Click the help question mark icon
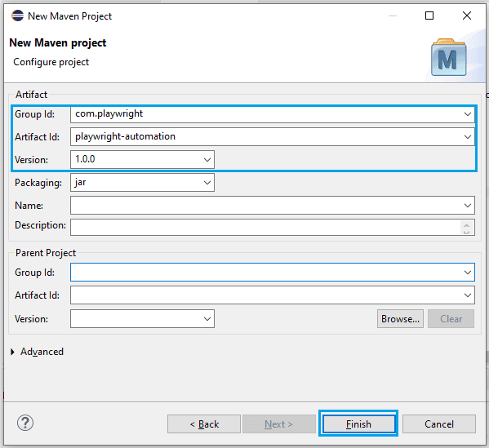 (x=25, y=423)
